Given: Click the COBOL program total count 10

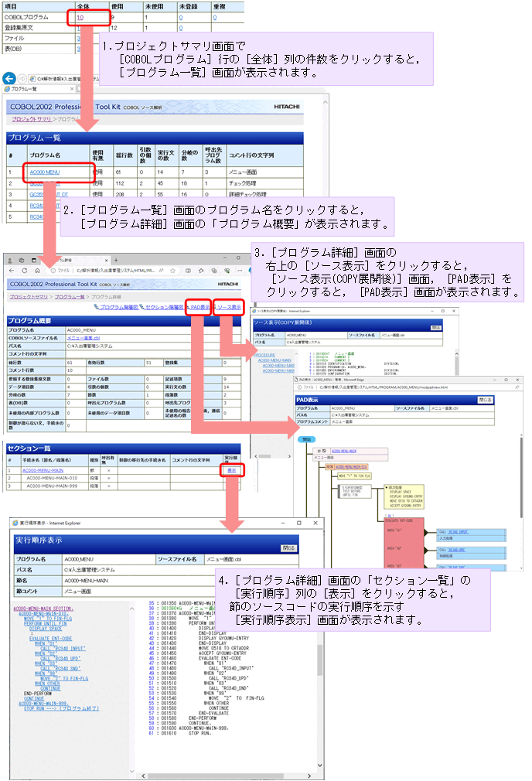Looking at the screenshot, I should point(80,18).
